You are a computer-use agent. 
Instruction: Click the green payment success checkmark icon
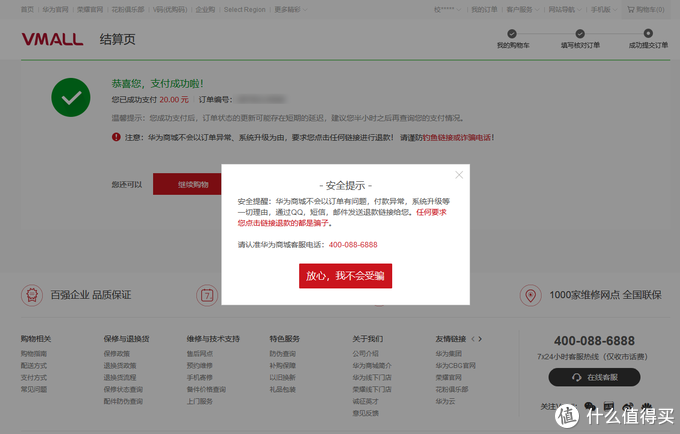71,98
